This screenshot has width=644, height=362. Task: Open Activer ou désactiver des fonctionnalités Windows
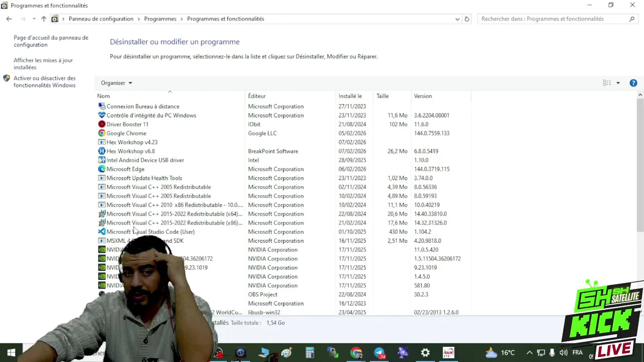tap(44, 82)
